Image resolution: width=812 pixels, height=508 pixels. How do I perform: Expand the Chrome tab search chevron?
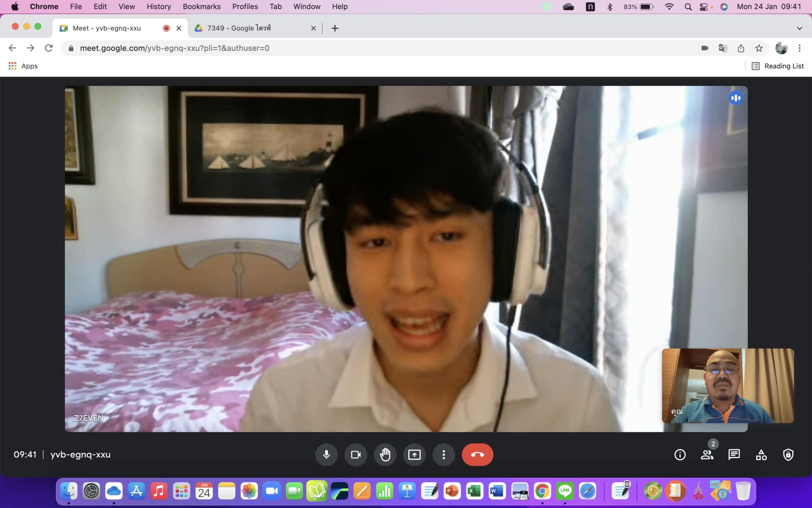point(799,28)
